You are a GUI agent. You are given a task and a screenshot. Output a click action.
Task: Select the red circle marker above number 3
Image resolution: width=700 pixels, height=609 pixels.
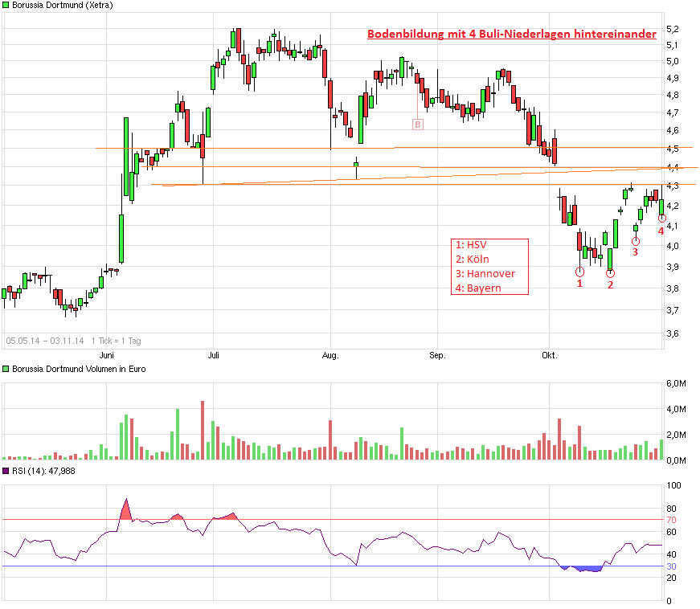coord(635,241)
